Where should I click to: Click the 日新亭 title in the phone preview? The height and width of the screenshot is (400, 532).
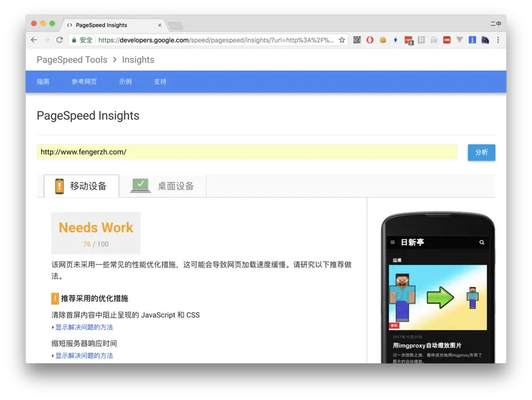[x=412, y=242]
